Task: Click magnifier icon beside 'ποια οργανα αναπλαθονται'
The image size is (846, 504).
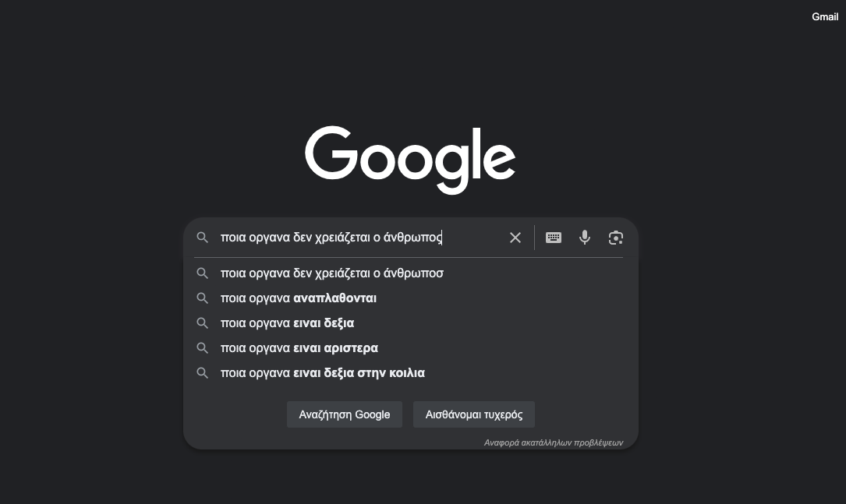Action: pos(202,298)
